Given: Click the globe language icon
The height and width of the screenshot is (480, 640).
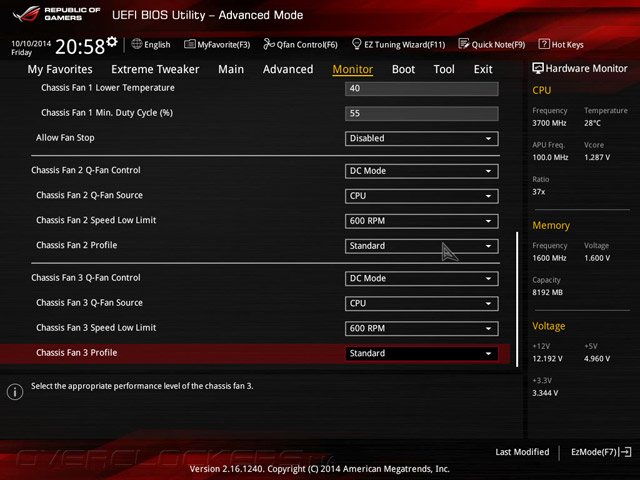Looking at the screenshot, I should (137, 44).
